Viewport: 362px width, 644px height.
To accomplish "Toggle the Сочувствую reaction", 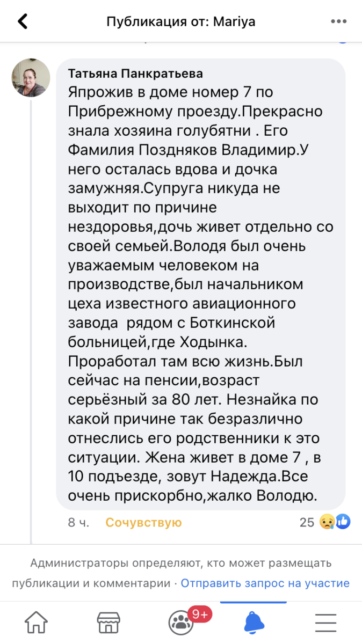I will pos(143,522).
